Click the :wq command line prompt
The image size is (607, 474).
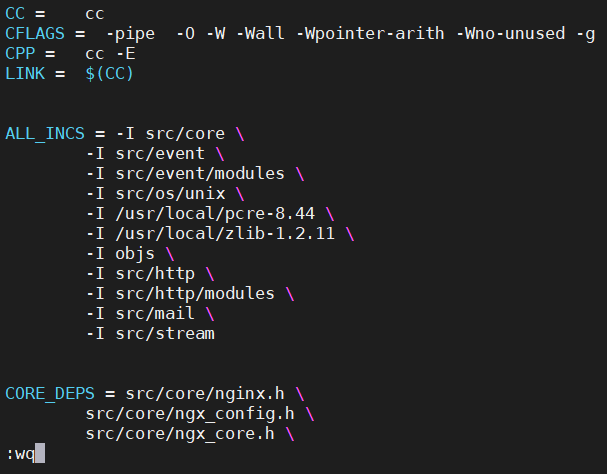20,454
